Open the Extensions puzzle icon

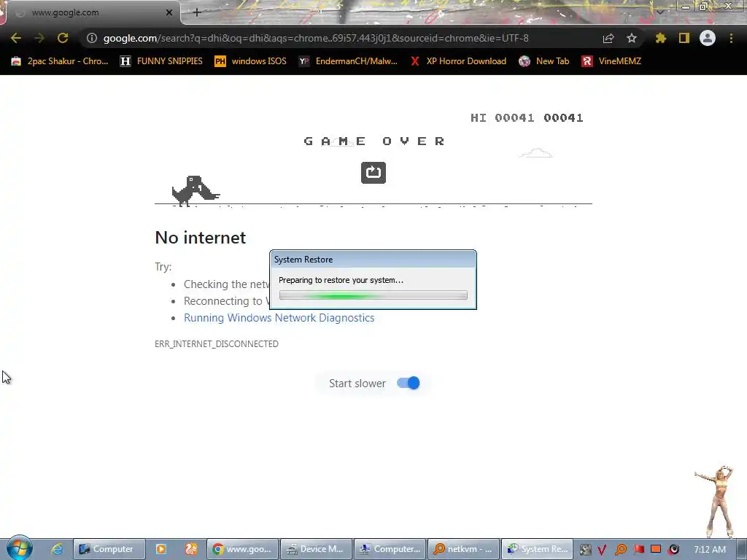coord(661,38)
